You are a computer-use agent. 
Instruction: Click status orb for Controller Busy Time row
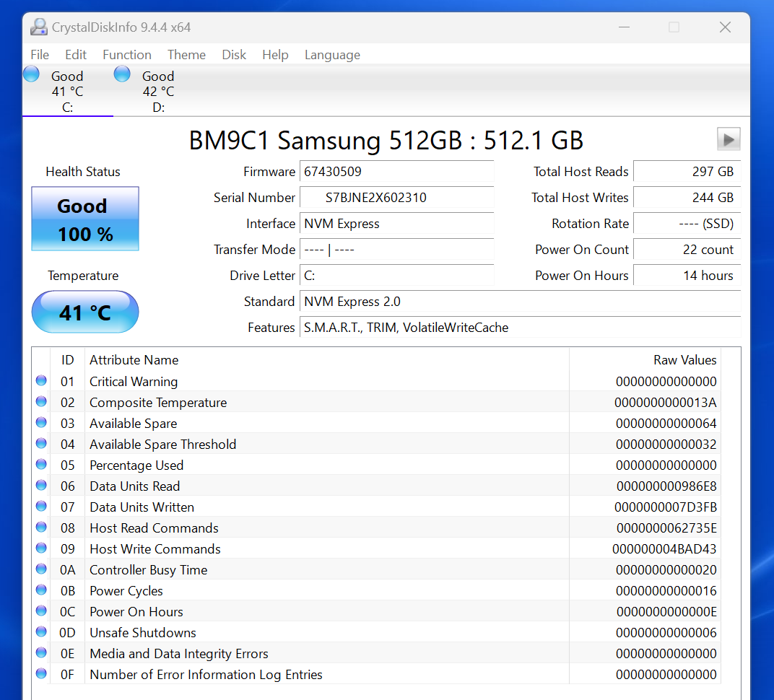pyautogui.click(x=41, y=569)
